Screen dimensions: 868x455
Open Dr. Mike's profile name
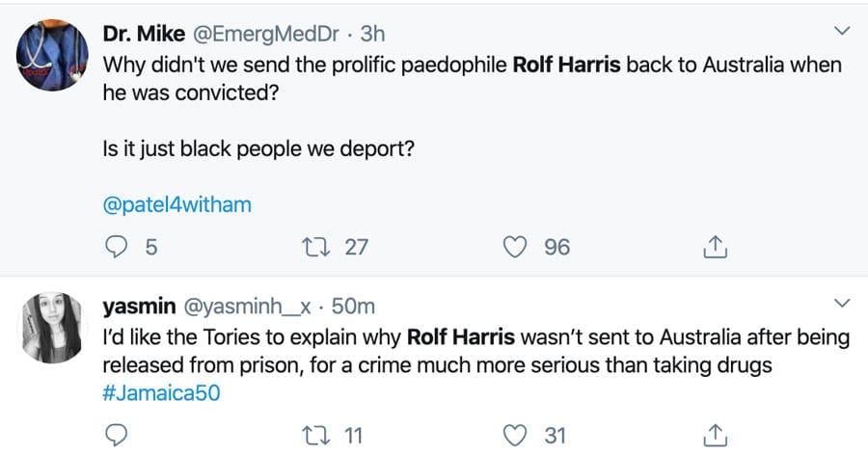141,35
